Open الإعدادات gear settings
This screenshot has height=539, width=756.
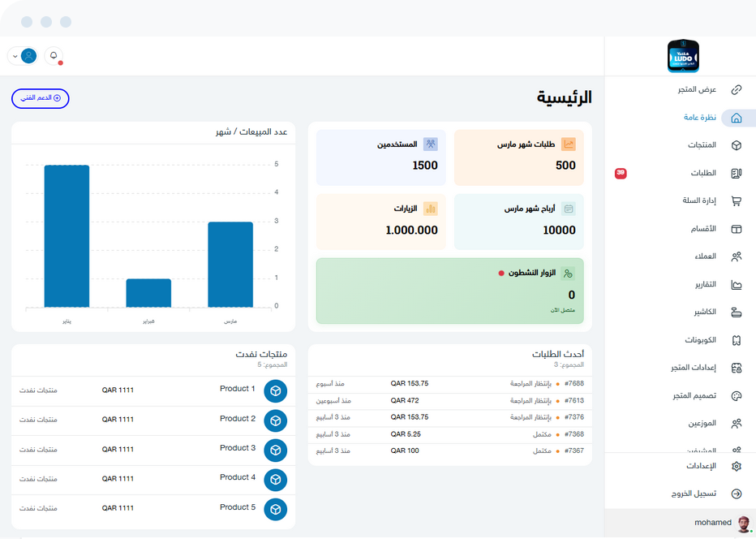coord(737,466)
